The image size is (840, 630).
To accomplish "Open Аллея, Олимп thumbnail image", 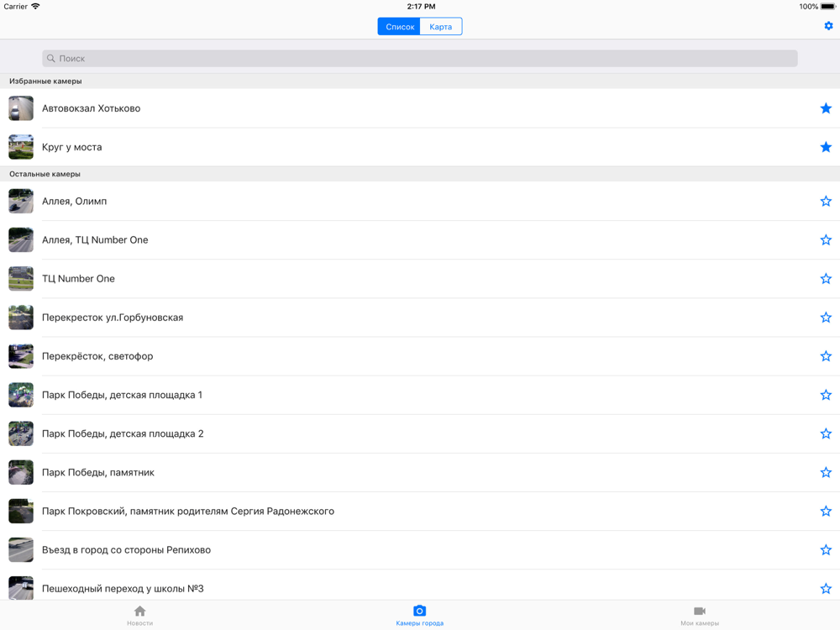I will click(21, 201).
